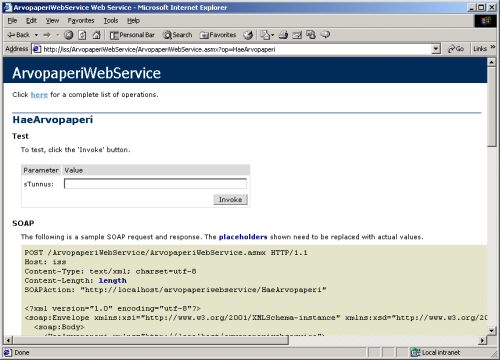Click the 'Content-Type: text/xml' line
Viewport: 500px width, 360px height.
point(110,271)
